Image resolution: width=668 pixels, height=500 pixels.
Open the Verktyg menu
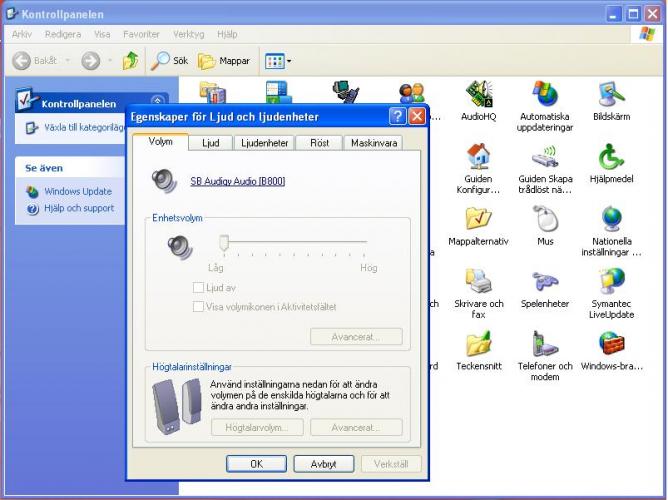click(188, 33)
